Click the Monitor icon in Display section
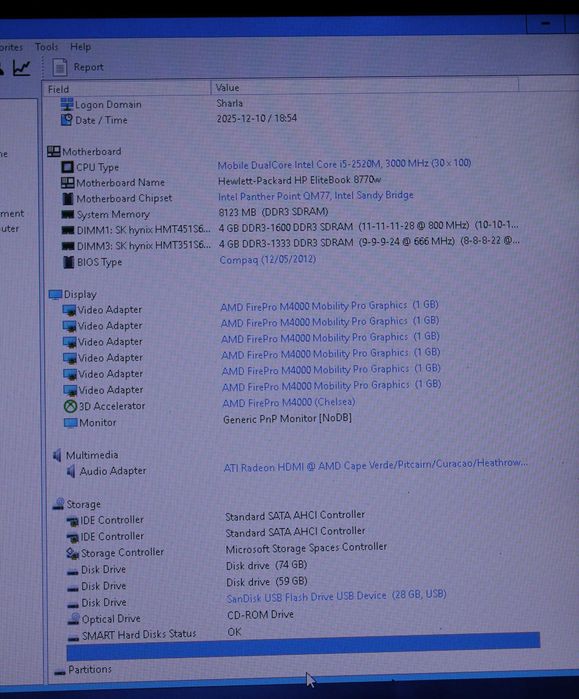 pos(71,423)
